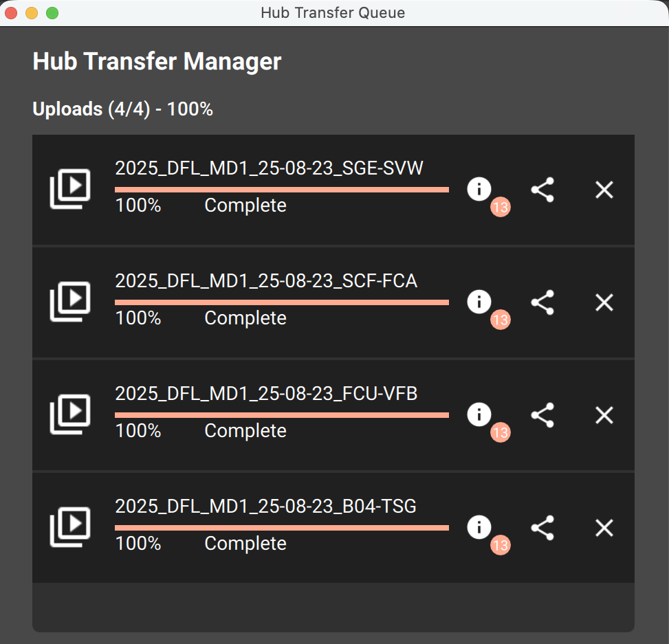Screen dimensions: 669x644
Task: Click the SGE-SVW upload progress bar
Action: click(282, 190)
